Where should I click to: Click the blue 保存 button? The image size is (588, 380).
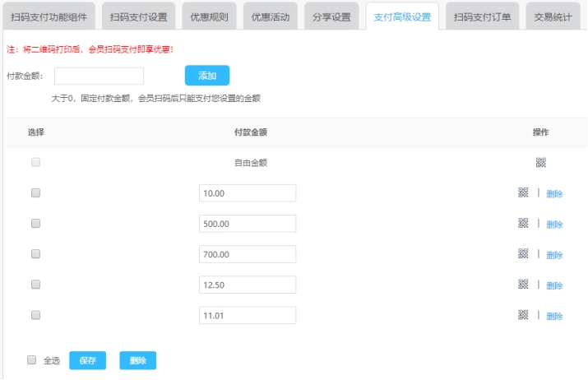click(x=87, y=360)
